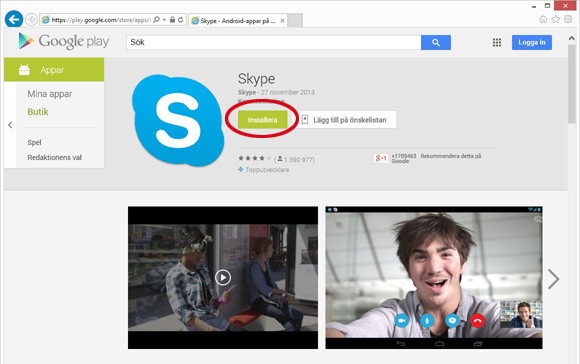Focus the Sök search field

[273, 43]
